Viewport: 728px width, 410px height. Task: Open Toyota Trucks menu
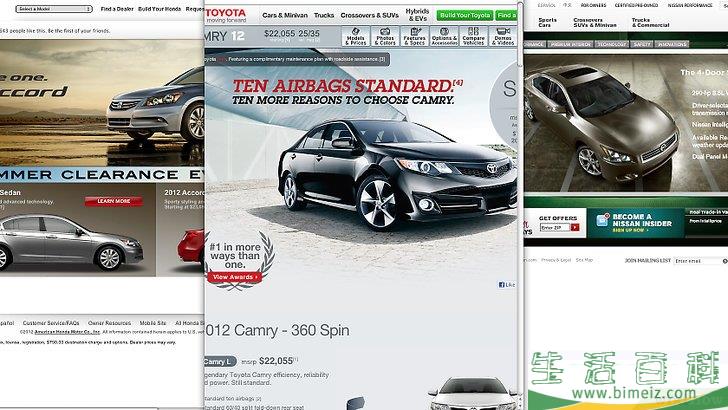[324, 15]
